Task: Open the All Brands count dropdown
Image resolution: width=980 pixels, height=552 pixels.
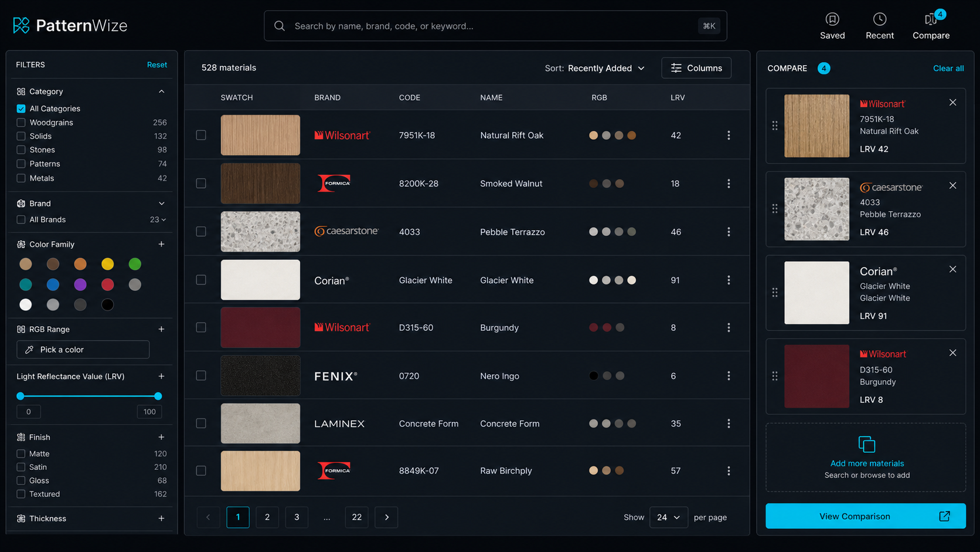Action: (158, 219)
